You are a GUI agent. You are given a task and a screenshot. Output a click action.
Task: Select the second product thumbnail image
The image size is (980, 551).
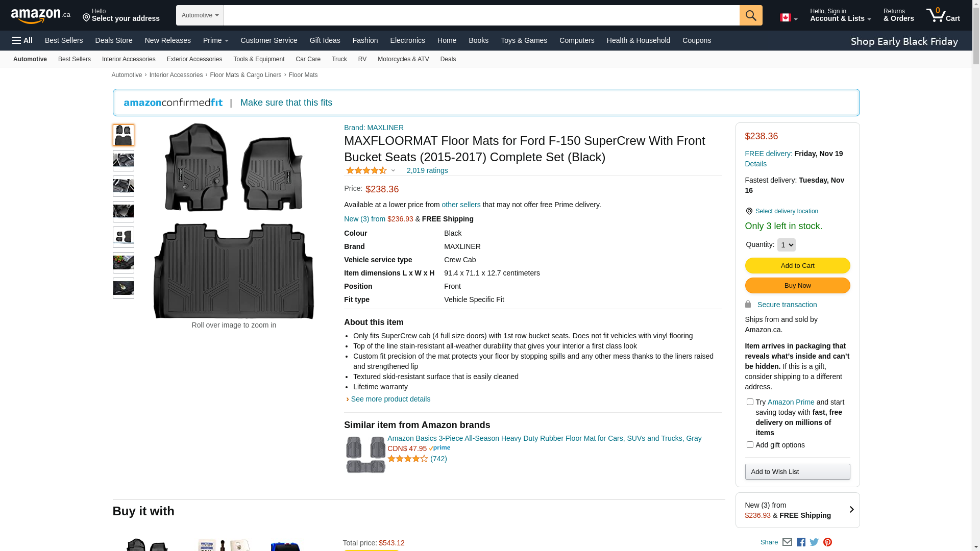124,161
